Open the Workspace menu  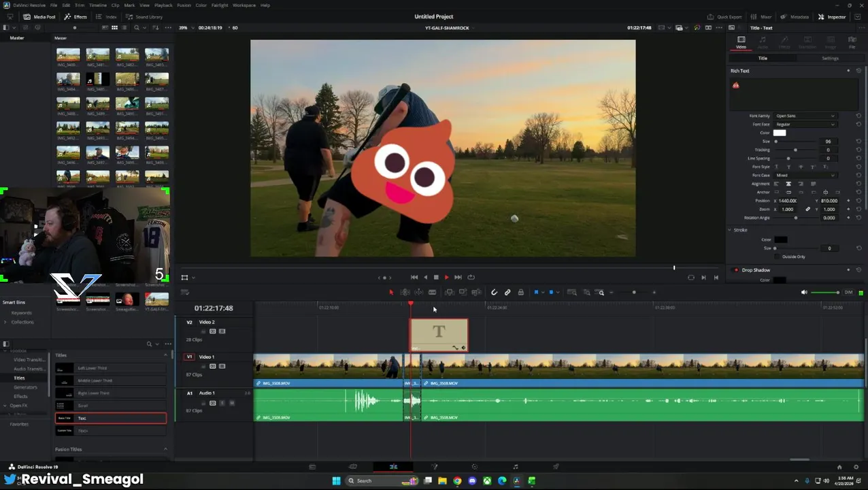[x=244, y=5]
